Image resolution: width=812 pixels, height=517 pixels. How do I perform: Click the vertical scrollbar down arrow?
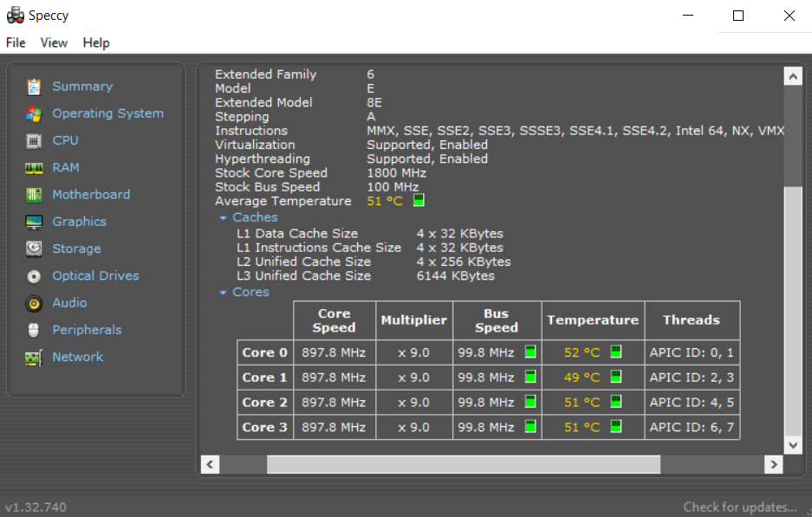pos(793,444)
